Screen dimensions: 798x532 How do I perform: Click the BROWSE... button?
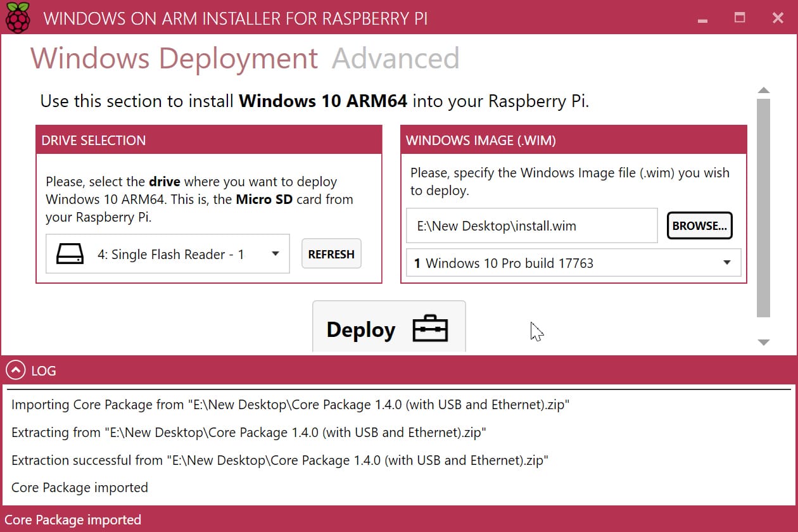coord(699,225)
